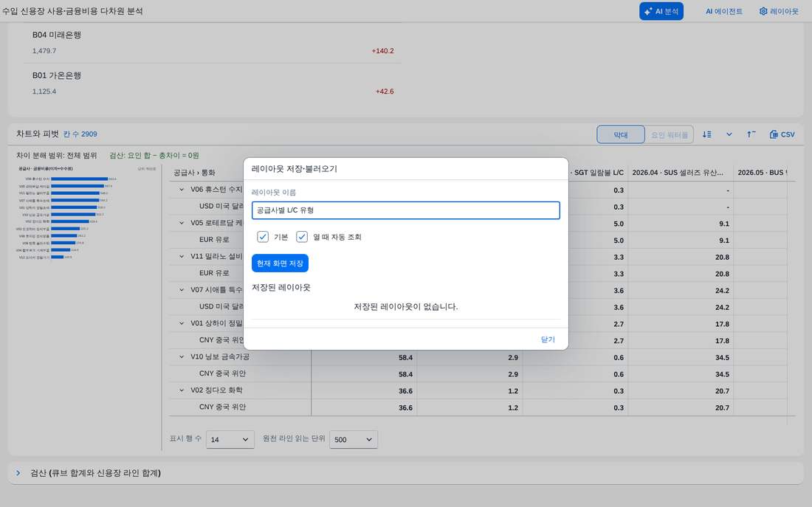Collapse the V06 휴스턴 row
Viewport: 812px width, 507px height.
[x=182, y=190]
